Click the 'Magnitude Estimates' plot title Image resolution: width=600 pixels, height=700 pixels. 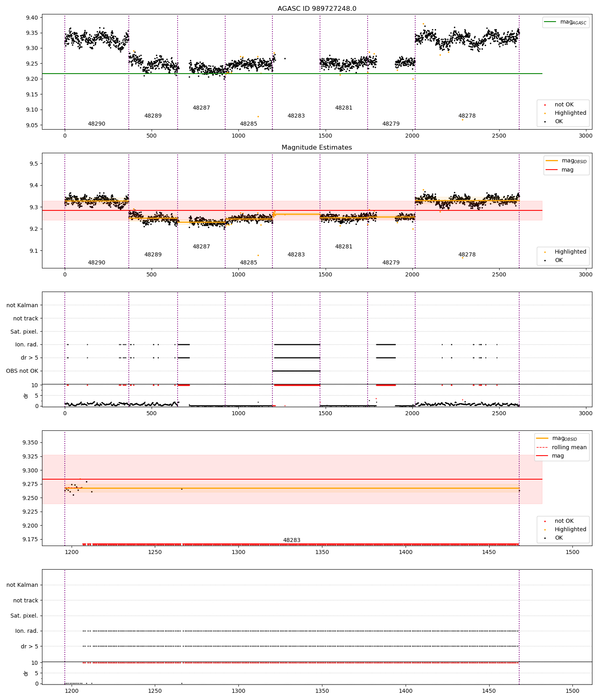317,148
